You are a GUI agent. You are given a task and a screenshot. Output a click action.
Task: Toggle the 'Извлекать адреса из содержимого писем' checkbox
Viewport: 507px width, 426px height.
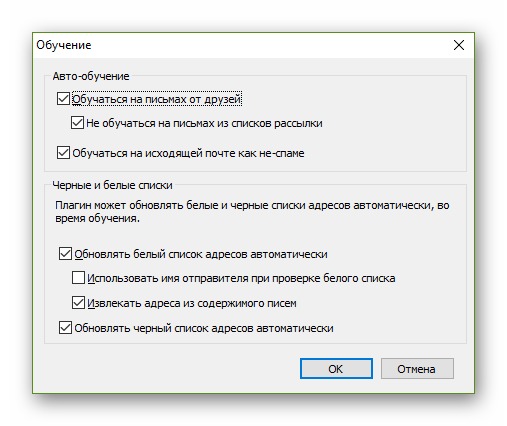(x=78, y=303)
